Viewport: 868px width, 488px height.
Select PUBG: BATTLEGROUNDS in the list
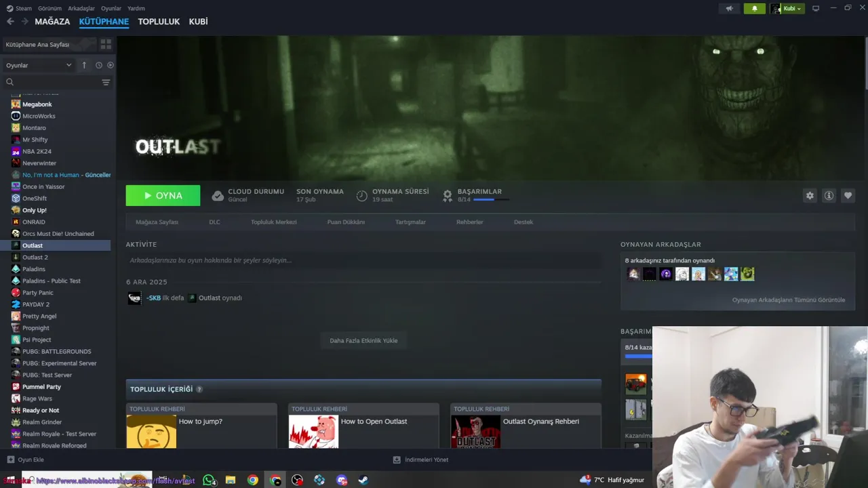[x=56, y=351]
